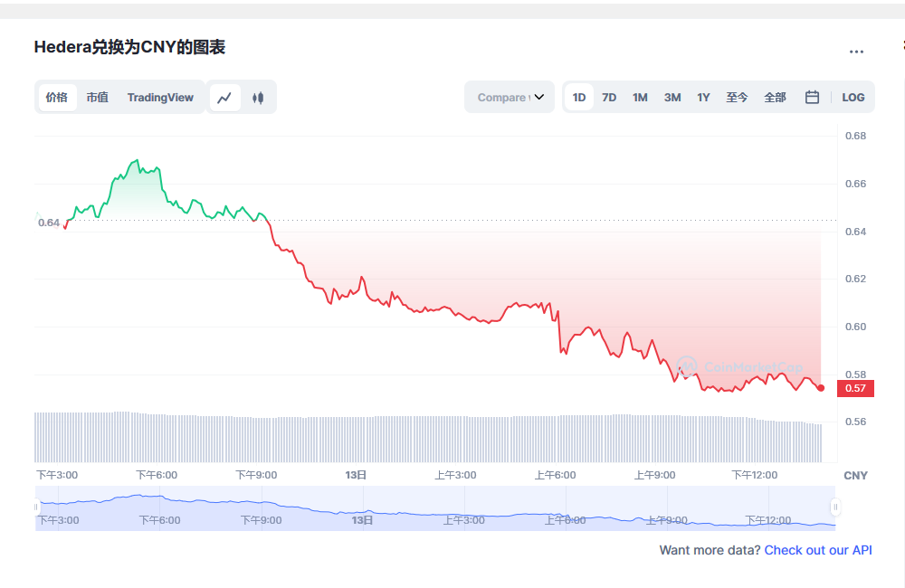
Task: Click the 13日 date label on x-axis
Action: (x=356, y=475)
